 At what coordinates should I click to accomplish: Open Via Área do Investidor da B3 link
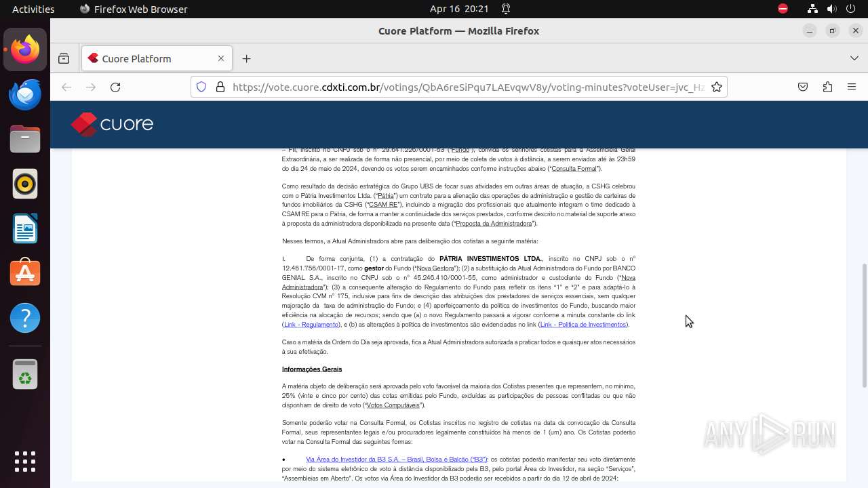(x=397, y=460)
